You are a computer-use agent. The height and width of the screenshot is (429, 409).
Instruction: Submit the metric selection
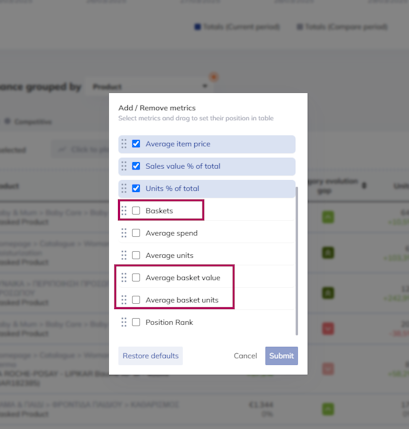pyautogui.click(x=282, y=356)
